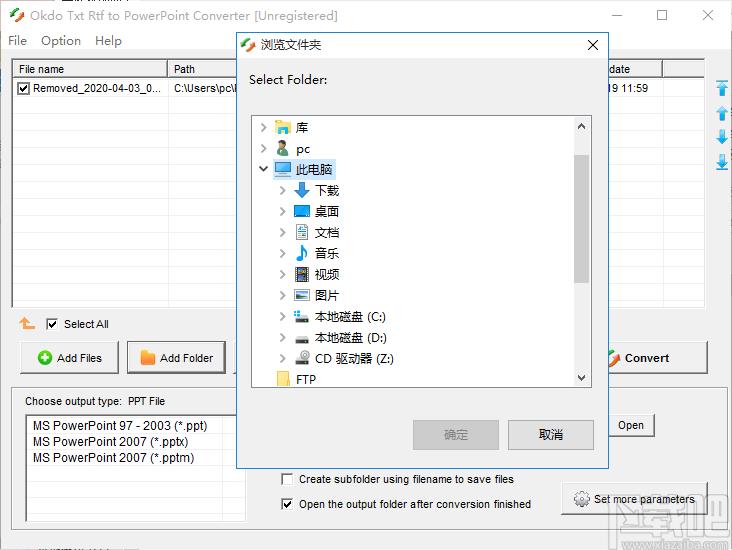
Task: Expand the 下载 folder node
Action: coord(282,190)
